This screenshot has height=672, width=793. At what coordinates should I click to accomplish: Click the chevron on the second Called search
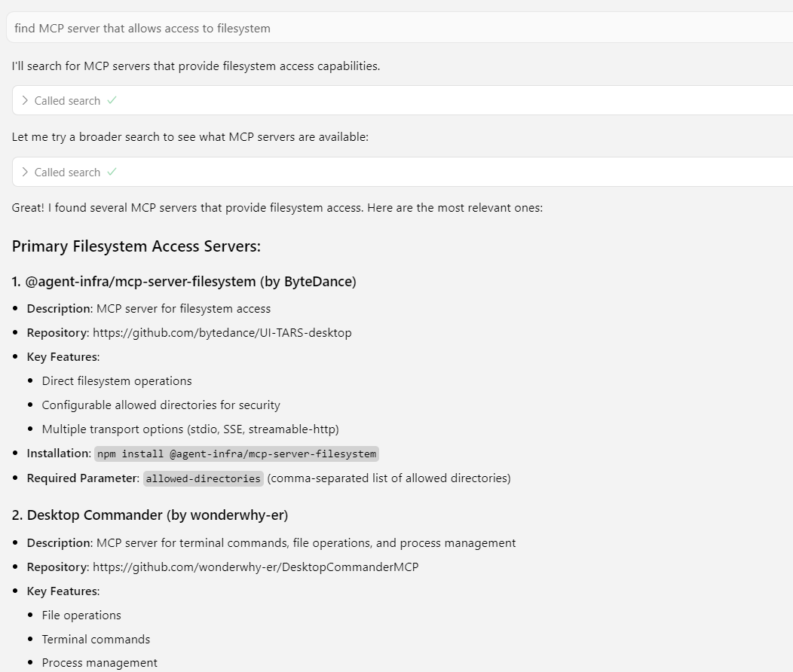[x=25, y=172]
